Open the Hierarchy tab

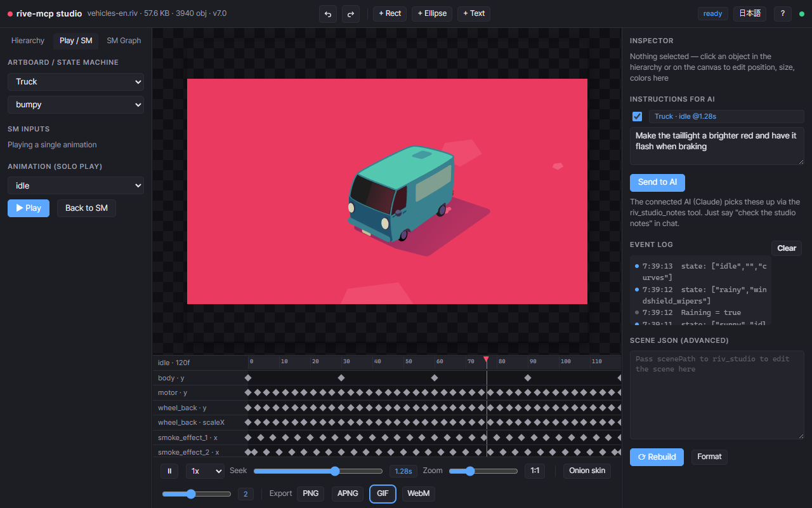point(28,41)
